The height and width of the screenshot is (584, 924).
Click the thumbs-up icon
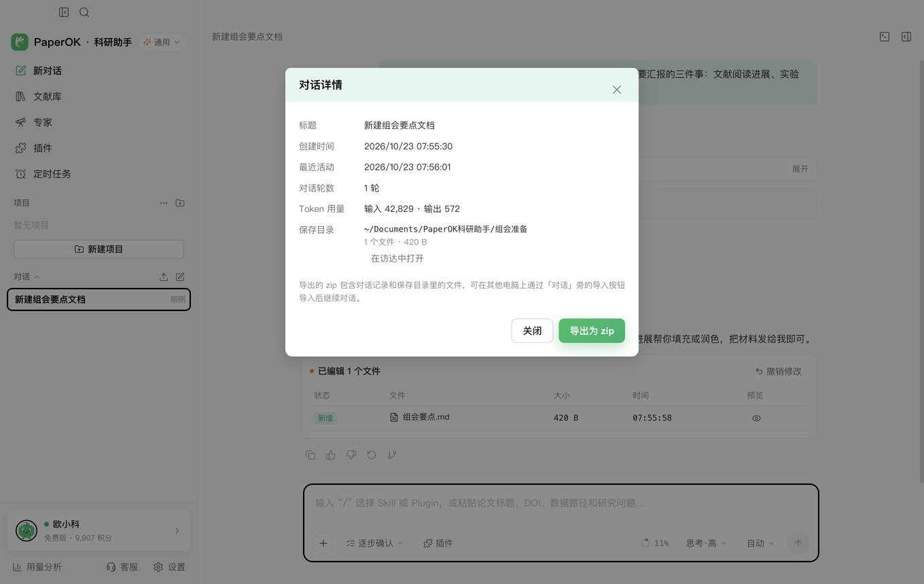point(331,455)
